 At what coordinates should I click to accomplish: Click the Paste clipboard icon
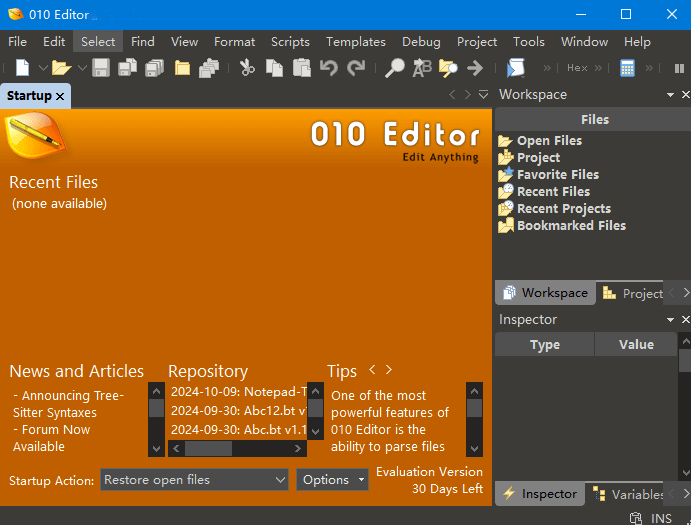coord(301,68)
